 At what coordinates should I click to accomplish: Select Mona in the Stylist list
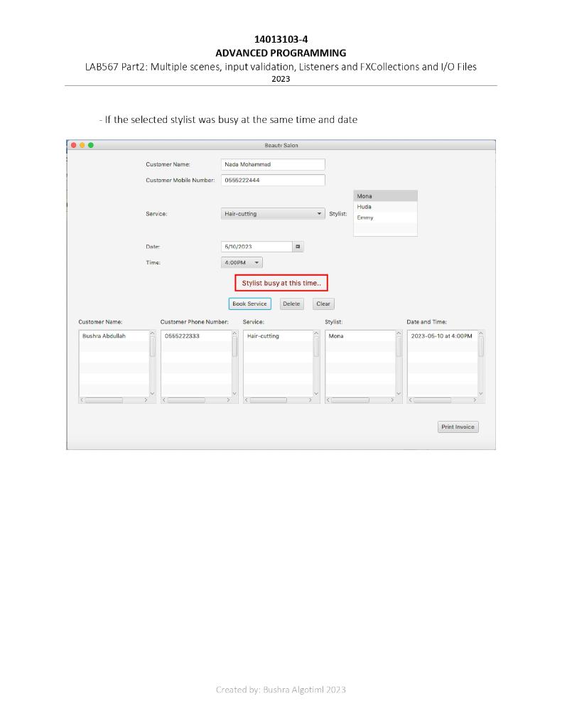tap(385, 196)
